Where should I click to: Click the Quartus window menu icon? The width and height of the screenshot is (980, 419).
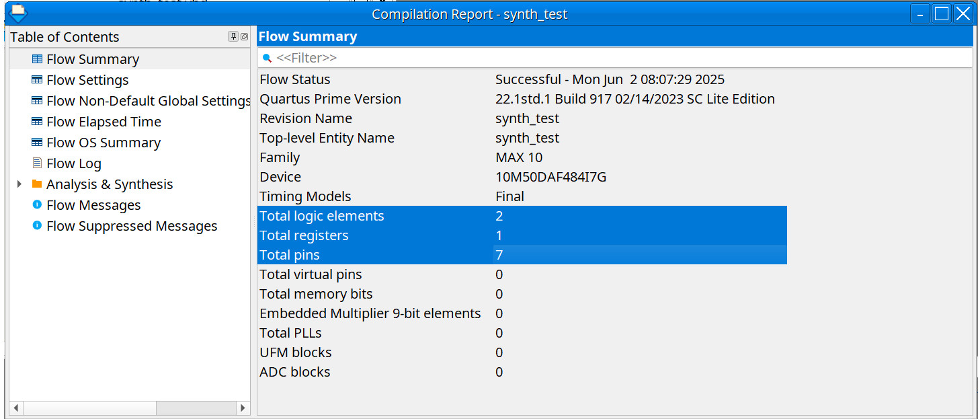point(19,13)
